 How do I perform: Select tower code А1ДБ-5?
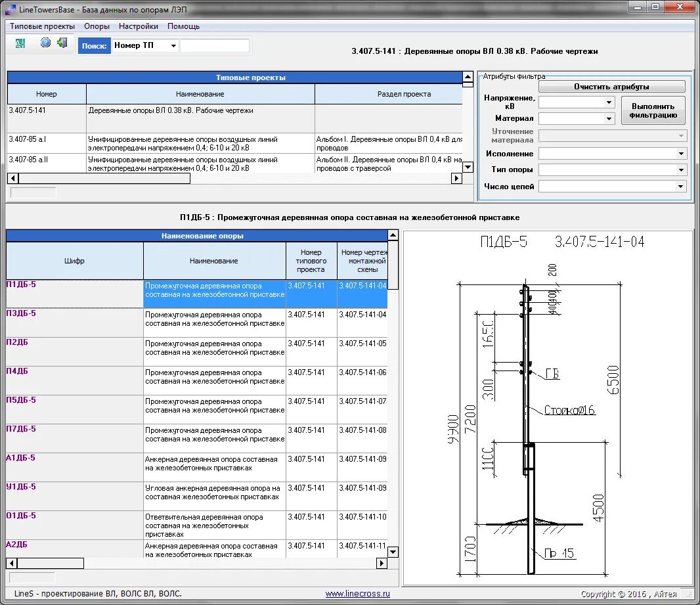(74, 468)
